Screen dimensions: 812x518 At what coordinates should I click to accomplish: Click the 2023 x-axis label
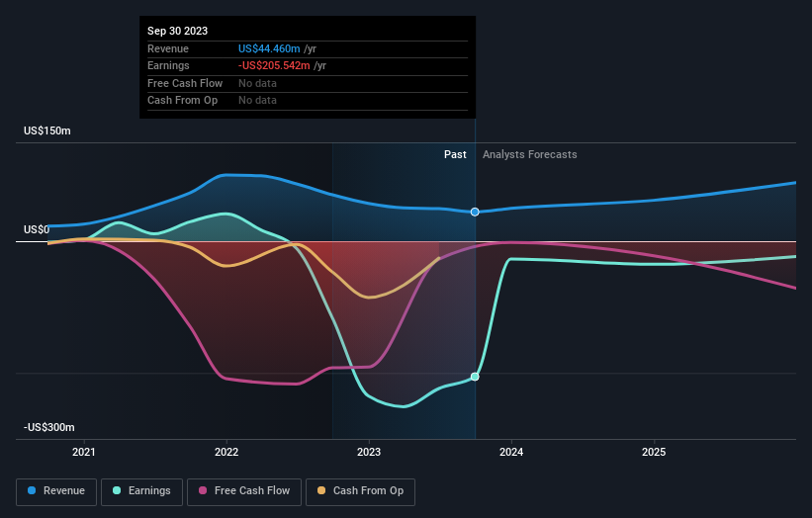[369, 453]
